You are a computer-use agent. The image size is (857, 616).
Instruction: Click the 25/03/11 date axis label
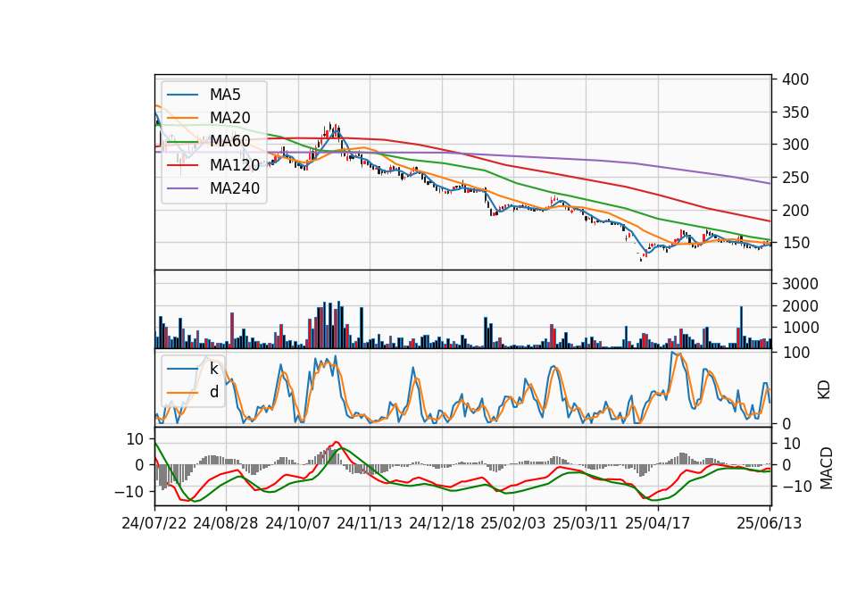(586, 523)
